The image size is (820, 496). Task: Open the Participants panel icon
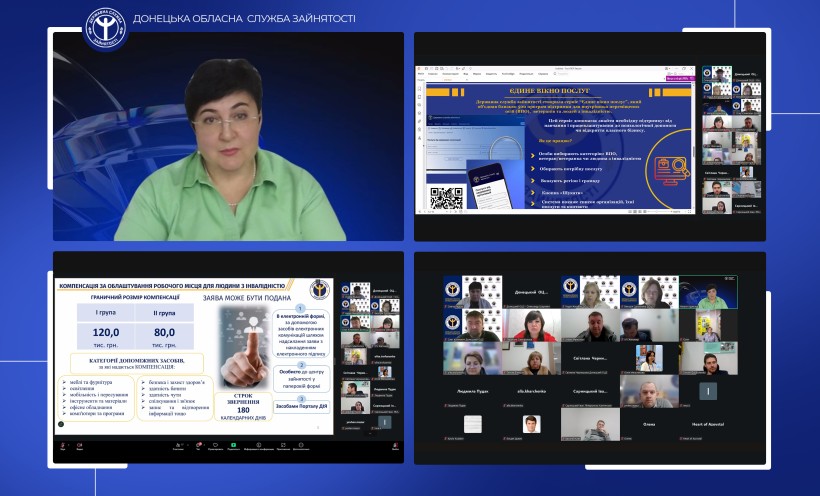pos(177,446)
